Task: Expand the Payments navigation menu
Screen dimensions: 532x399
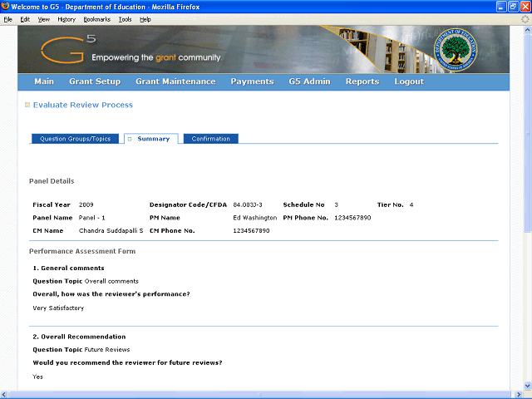Action: [252, 81]
